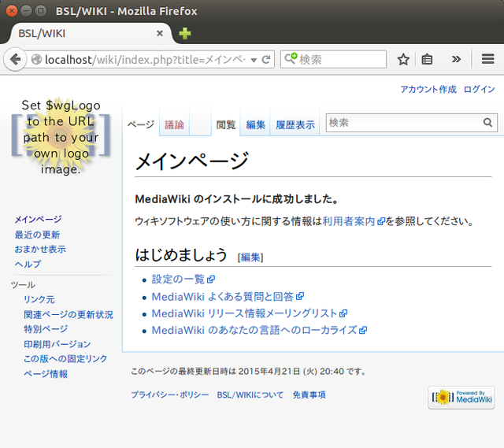The image size is (504, 448).
Task: Minimize the Firefox window
Action: (26, 11)
